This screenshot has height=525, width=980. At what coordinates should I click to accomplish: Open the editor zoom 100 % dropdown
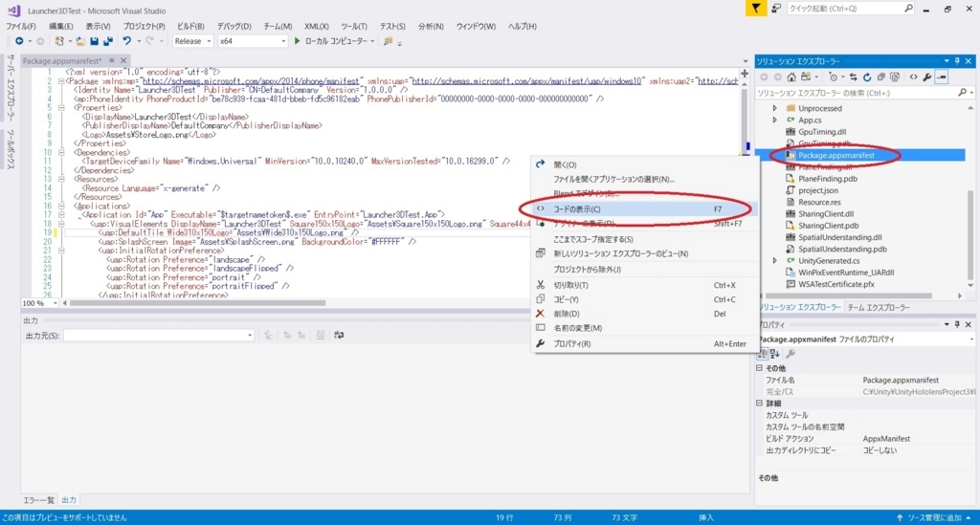[x=56, y=303]
